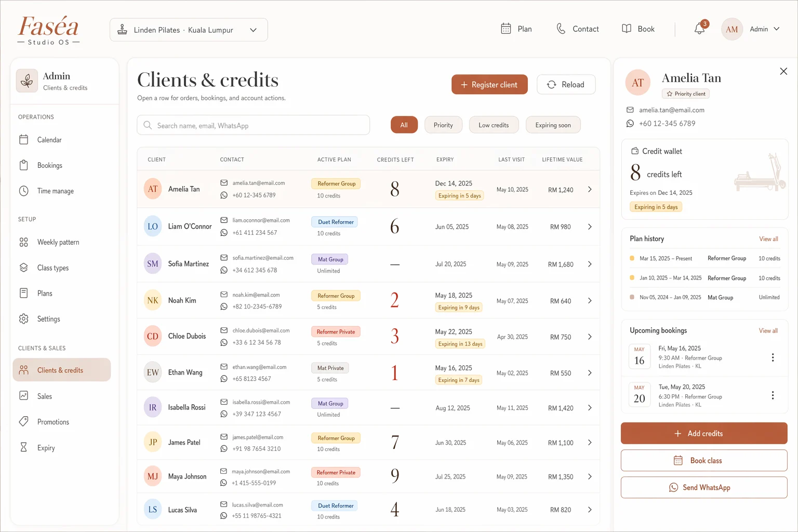This screenshot has height=532, width=798.
Task: Click the Add credits button
Action: 704,433
